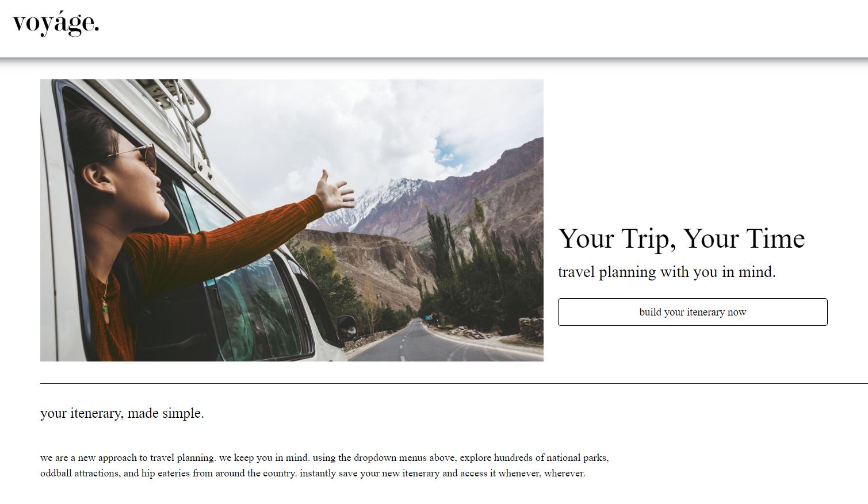
Task: Click the your itenerary, made simple heading
Action: (122, 413)
